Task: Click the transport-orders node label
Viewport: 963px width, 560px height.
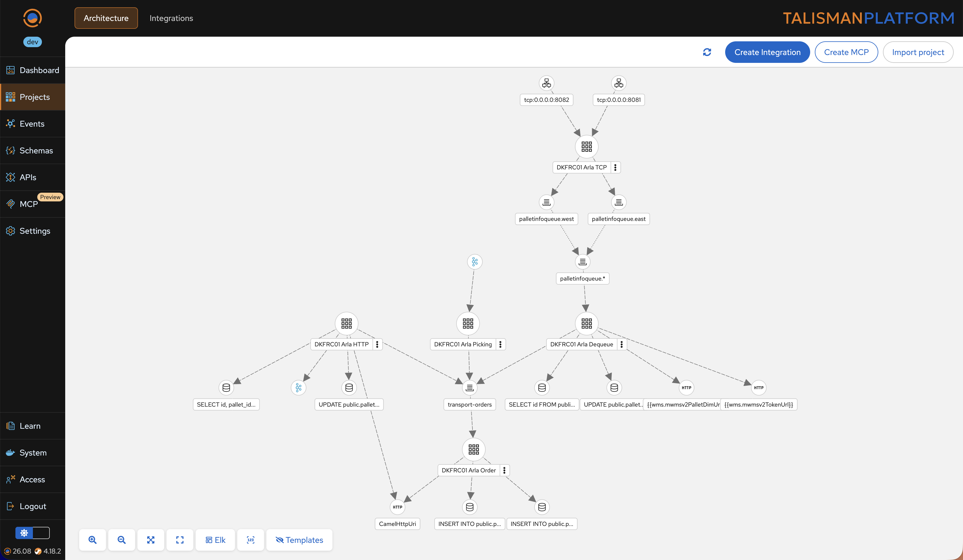Action: [x=470, y=405]
